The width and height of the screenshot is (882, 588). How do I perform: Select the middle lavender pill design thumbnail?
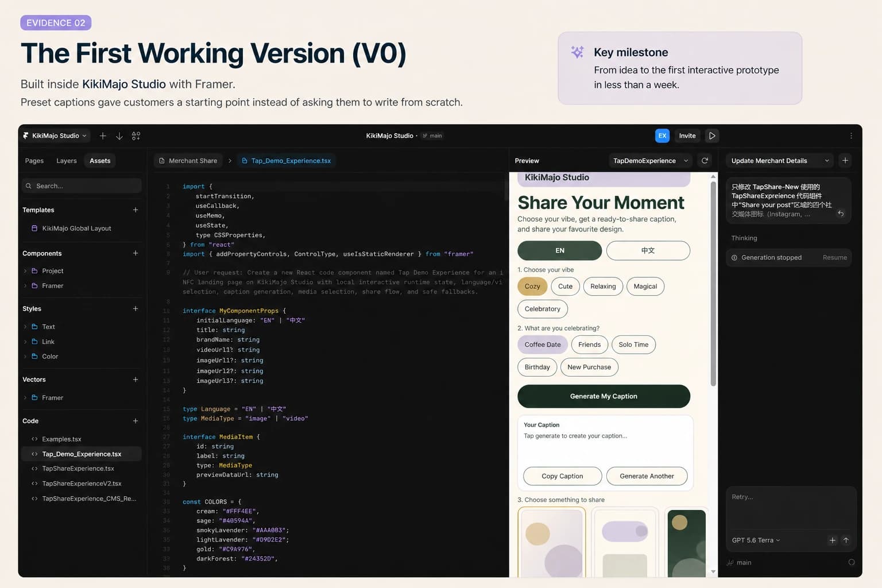[625, 543]
